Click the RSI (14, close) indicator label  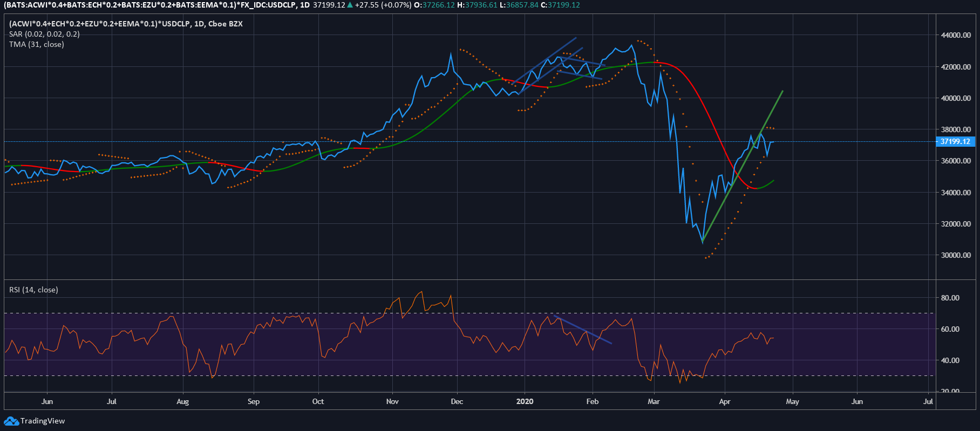tap(33, 290)
